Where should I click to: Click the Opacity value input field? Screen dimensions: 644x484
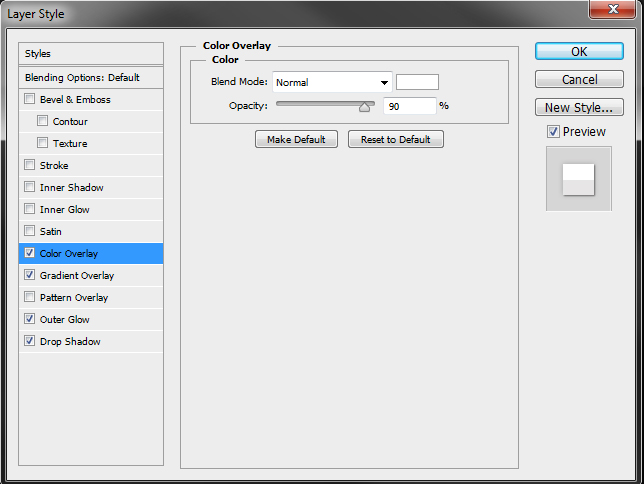[x=409, y=105]
